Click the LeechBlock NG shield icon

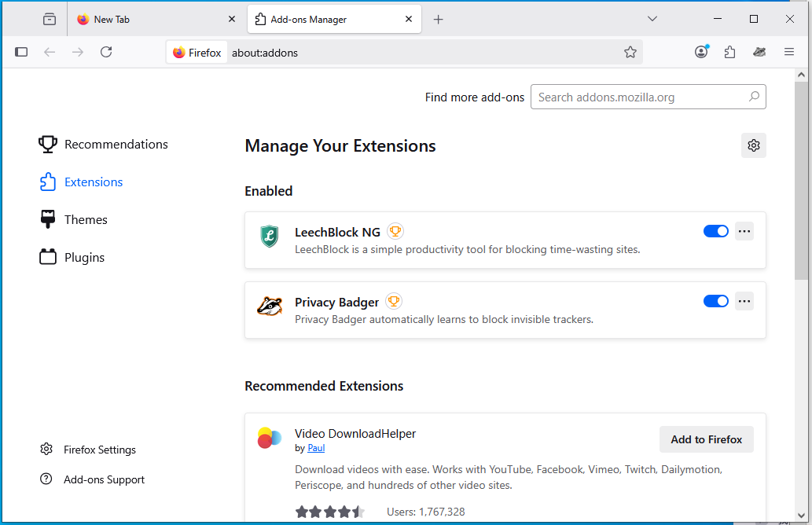click(x=270, y=236)
